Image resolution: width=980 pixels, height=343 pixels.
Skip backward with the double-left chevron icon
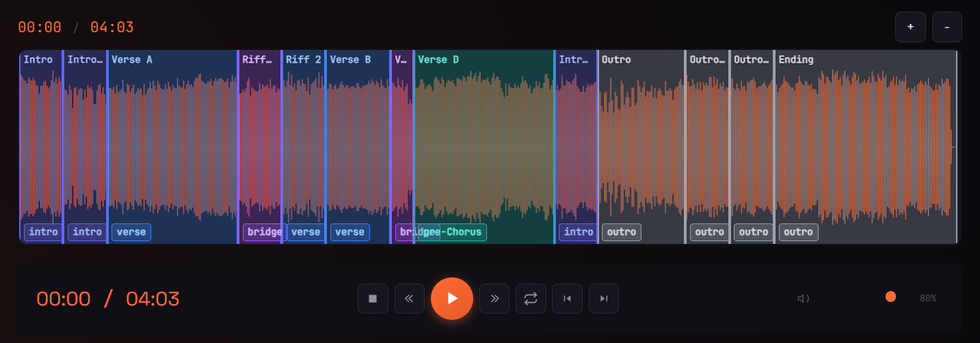click(410, 299)
